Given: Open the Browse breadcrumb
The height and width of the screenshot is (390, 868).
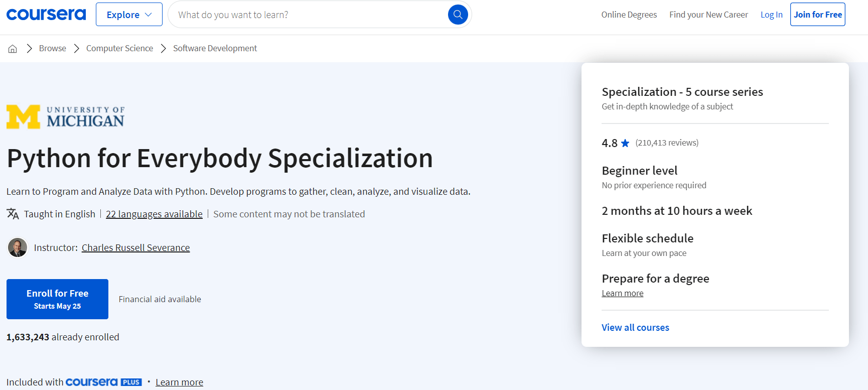Looking at the screenshot, I should click(x=53, y=48).
